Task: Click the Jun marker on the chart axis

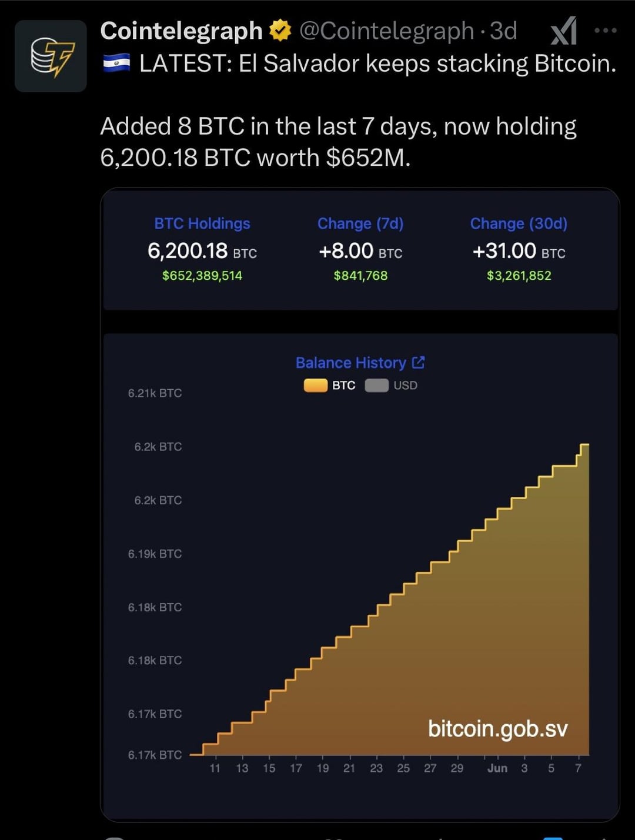Action: (x=497, y=768)
